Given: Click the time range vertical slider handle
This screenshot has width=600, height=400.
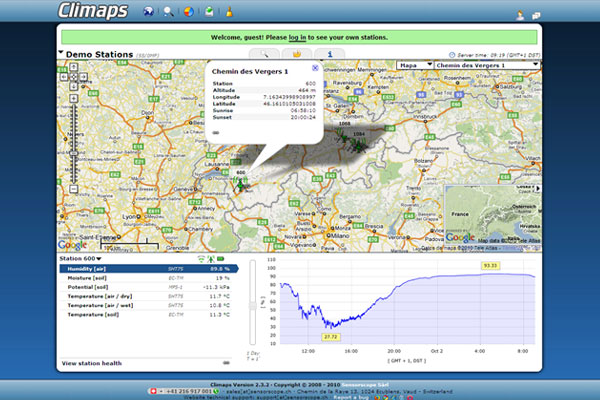Looking at the screenshot, I should coord(253,305).
